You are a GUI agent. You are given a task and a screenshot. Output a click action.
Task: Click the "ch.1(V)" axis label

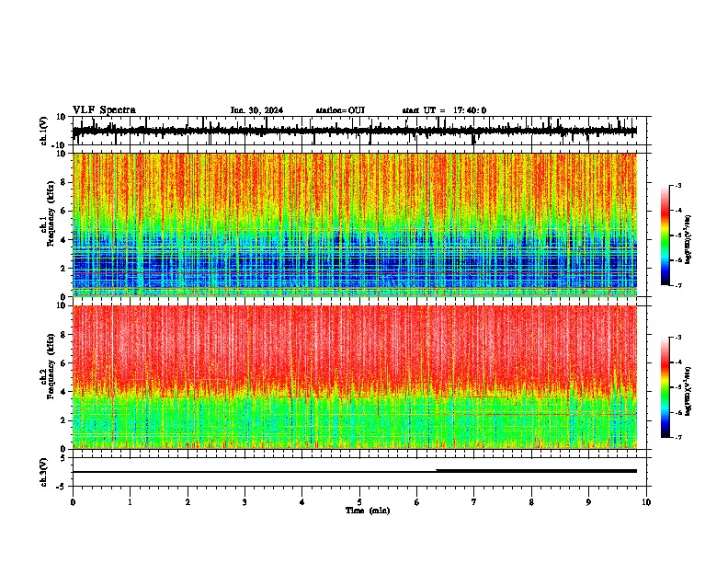(44, 131)
